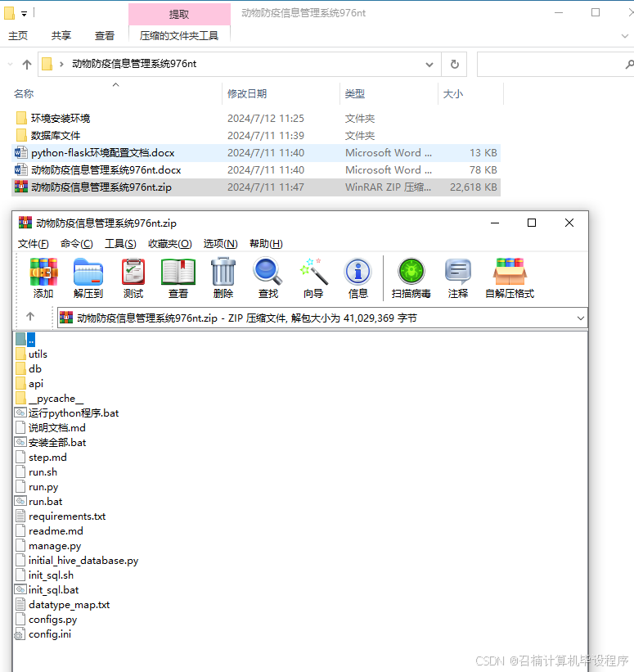634x672 pixels.
Task: Select run.sh in archive
Action: [37, 471]
